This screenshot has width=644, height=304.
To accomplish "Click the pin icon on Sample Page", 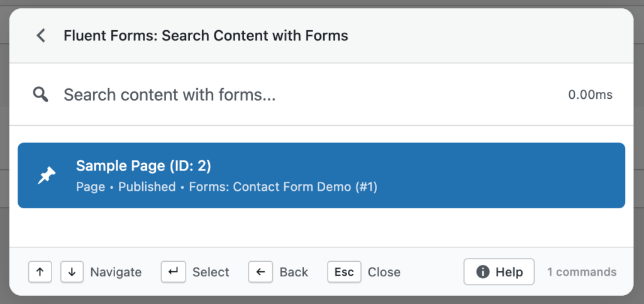I will (x=47, y=176).
